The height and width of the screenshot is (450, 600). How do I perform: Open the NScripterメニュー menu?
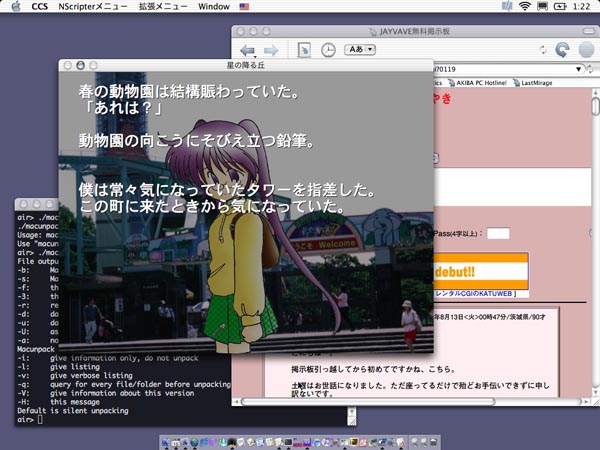coord(93,7)
